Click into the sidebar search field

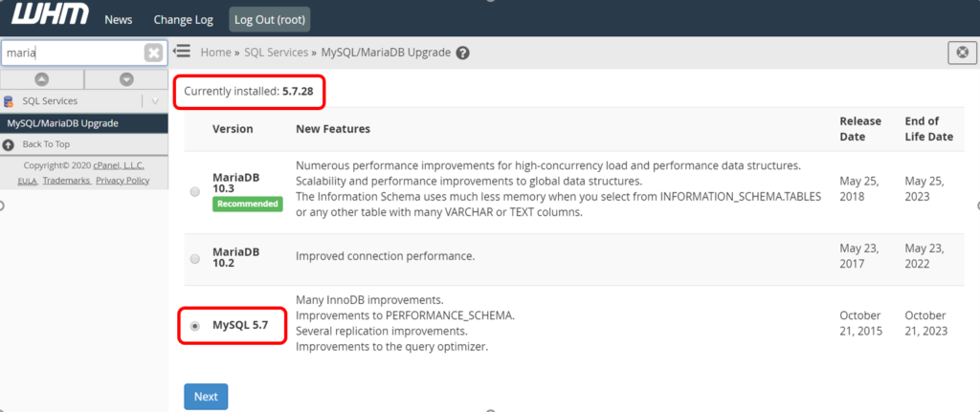(x=72, y=53)
